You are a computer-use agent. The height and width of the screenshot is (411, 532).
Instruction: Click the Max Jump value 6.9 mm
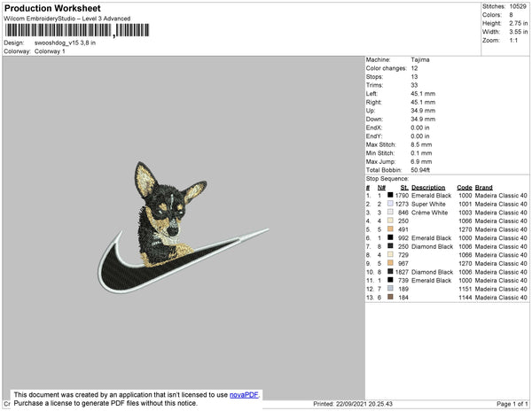pyautogui.click(x=421, y=161)
